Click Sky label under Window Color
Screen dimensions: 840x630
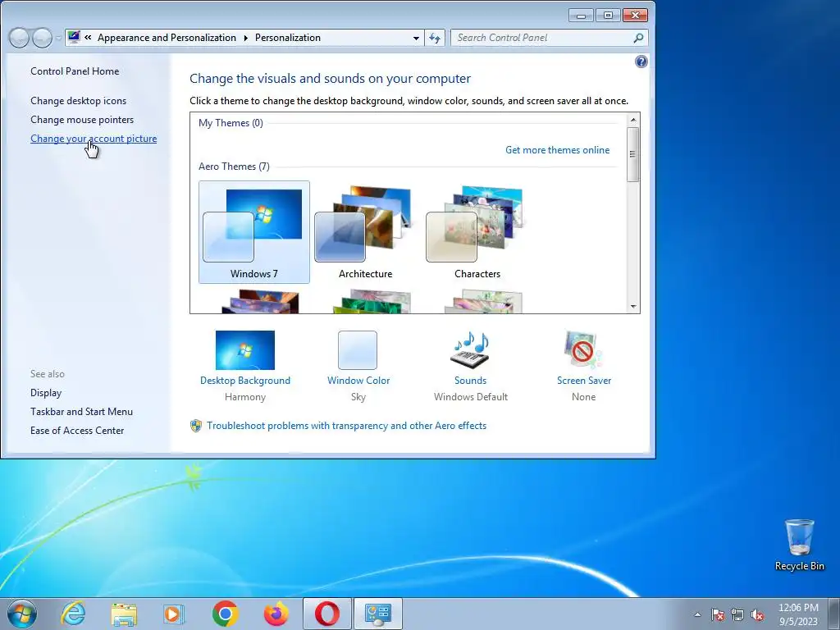358,397
